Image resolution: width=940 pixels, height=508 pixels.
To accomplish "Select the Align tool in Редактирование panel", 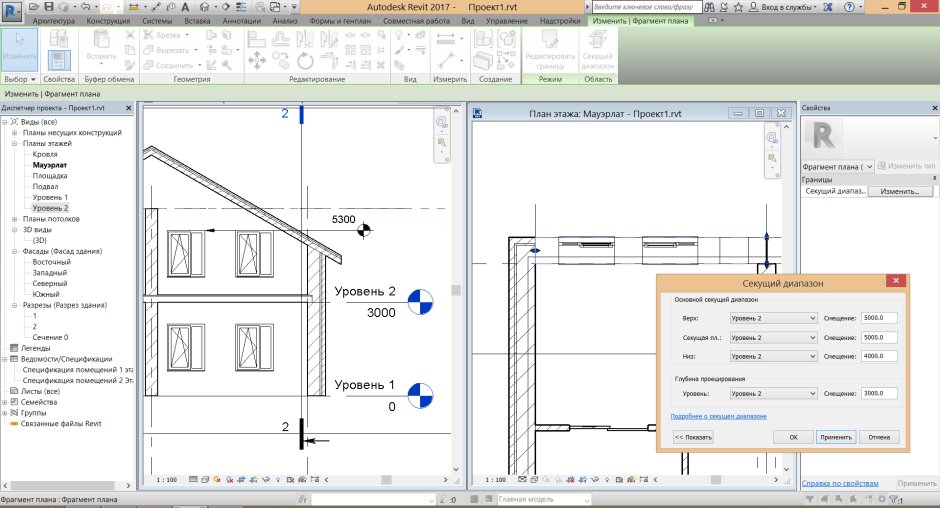I will [x=257, y=38].
